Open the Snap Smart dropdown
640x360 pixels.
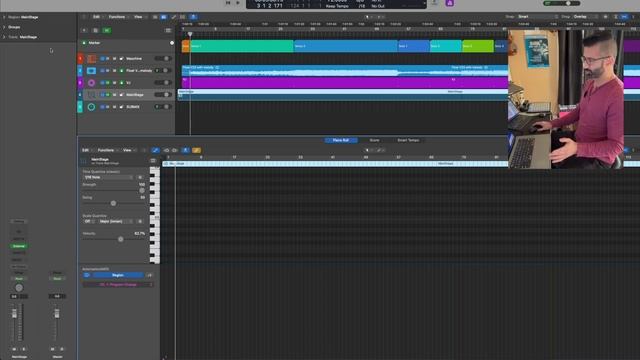click(537, 17)
